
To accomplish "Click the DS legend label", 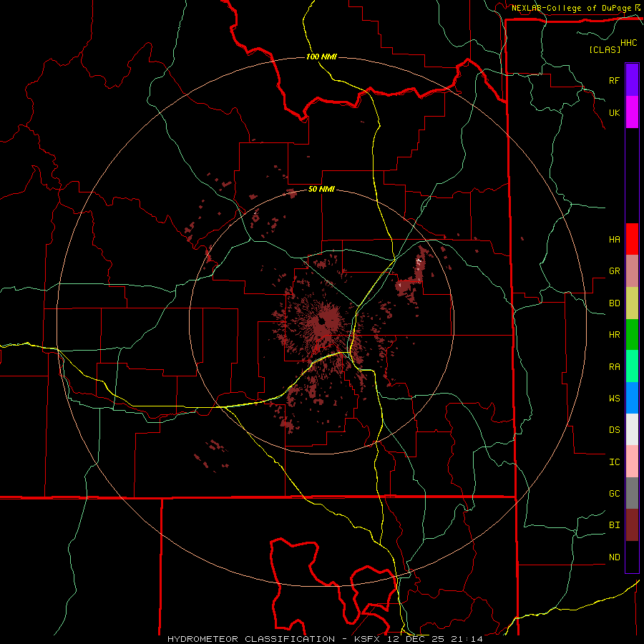I will point(614,429).
